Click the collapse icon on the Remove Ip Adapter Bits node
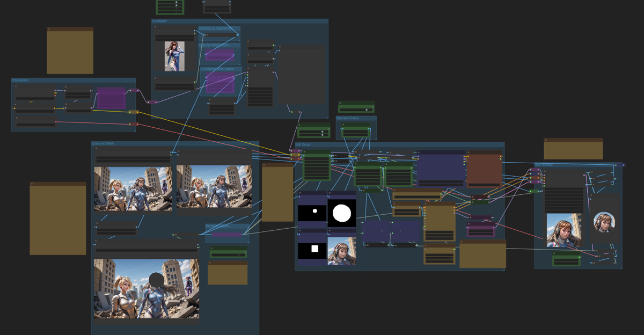Image resolution: width=644 pixels, height=335 pixels. (207, 35)
